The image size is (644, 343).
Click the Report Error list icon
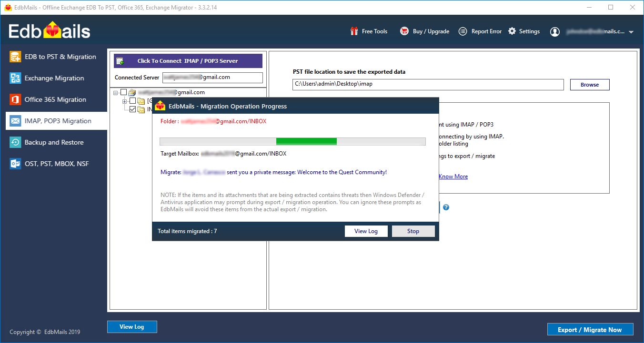(463, 31)
